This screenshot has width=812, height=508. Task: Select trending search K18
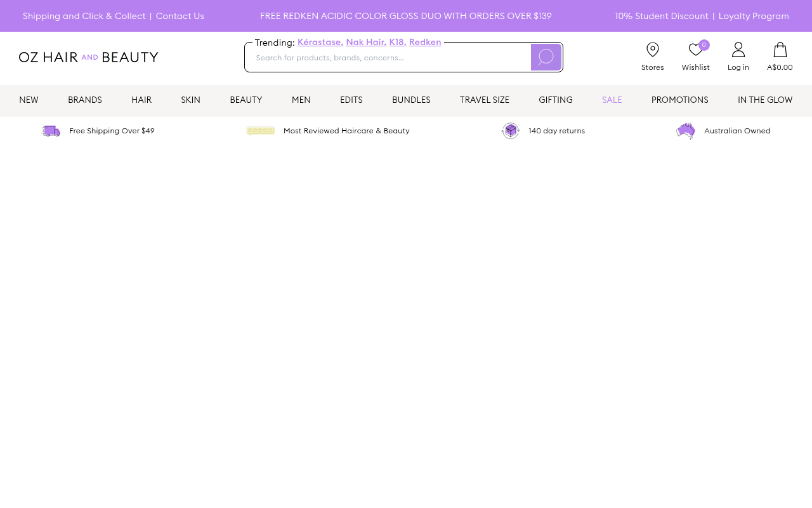[398, 43]
